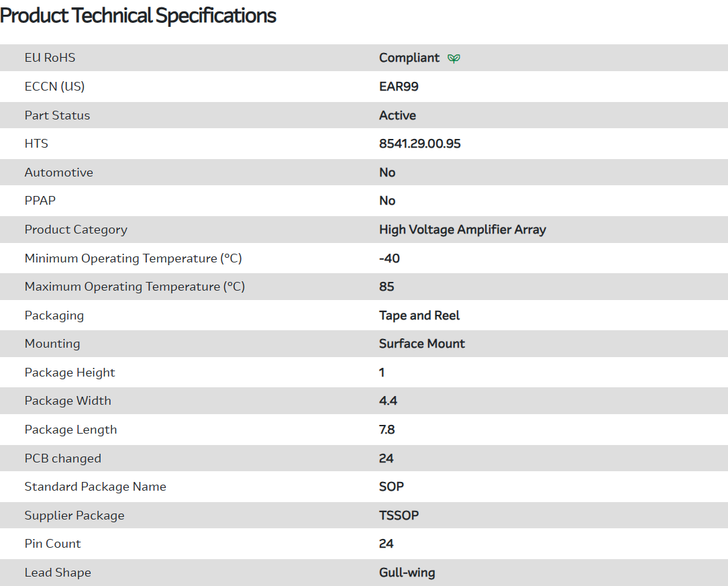Click the HTS code 8541.29.00.95

[x=419, y=144]
